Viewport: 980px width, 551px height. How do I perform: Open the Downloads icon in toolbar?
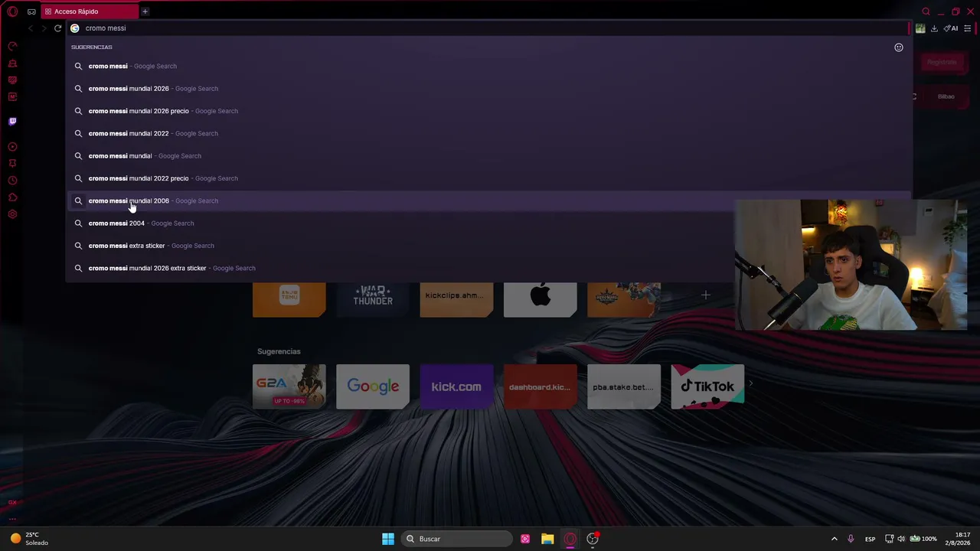pyautogui.click(x=934, y=28)
